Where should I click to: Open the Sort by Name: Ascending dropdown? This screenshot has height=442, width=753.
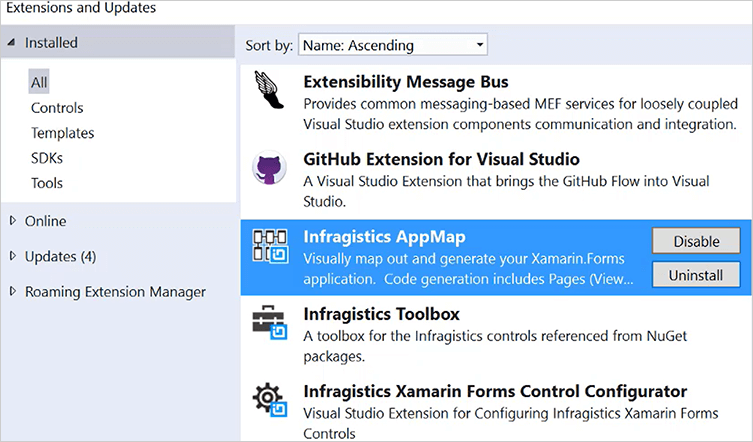[x=393, y=45]
